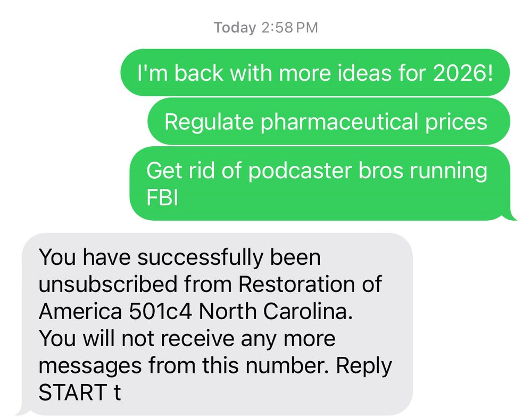Image resolution: width=532 pixels, height=417 pixels.
Task: Click the first green outgoing bubble
Action: [317, 73]
